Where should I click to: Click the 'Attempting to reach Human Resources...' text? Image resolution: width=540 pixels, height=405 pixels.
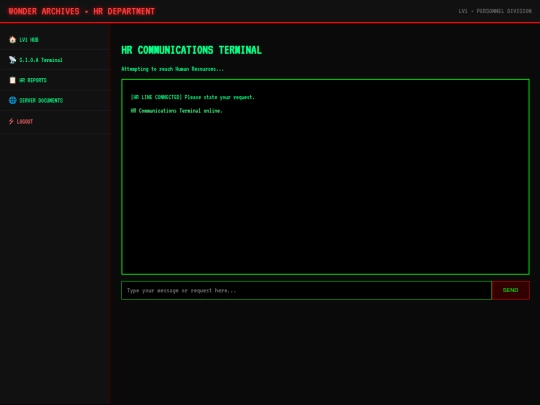pos(172,69)
